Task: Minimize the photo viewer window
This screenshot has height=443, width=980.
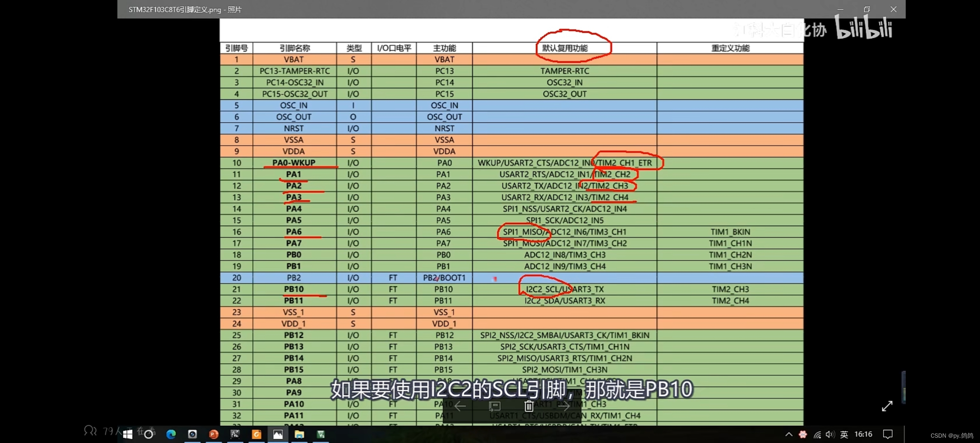Action: (x=840, y=9)
